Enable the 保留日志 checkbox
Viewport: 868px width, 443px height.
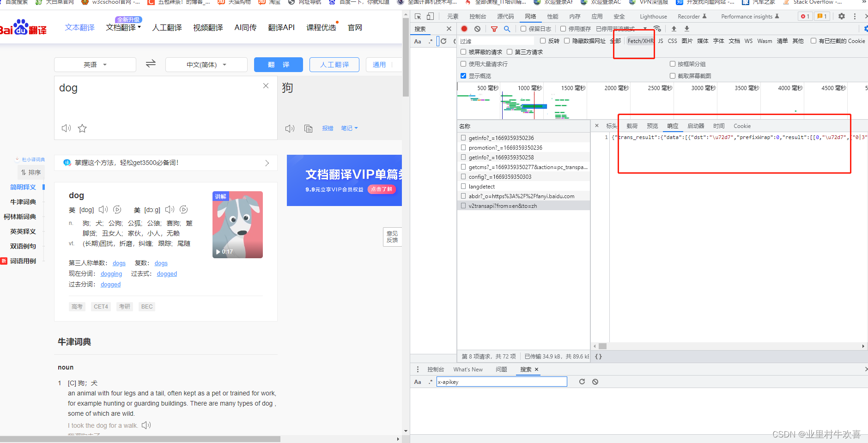click(x=523, y=29)
